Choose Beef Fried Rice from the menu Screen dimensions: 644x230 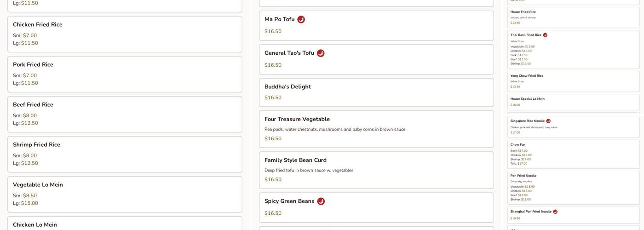point(33,105)
